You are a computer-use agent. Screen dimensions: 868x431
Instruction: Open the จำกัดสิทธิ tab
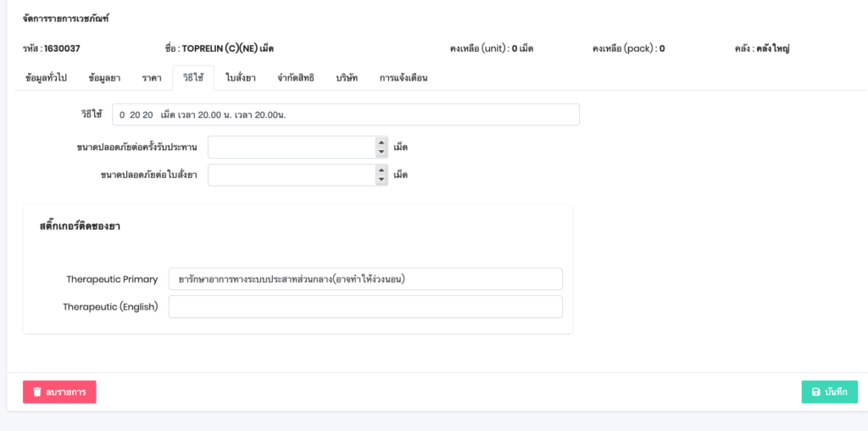296,78
